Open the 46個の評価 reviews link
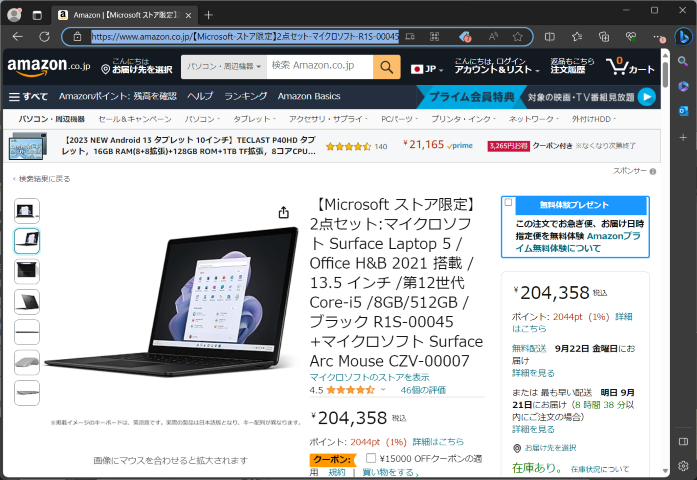Viewport: 697px width, 480px height. [423, 390]
